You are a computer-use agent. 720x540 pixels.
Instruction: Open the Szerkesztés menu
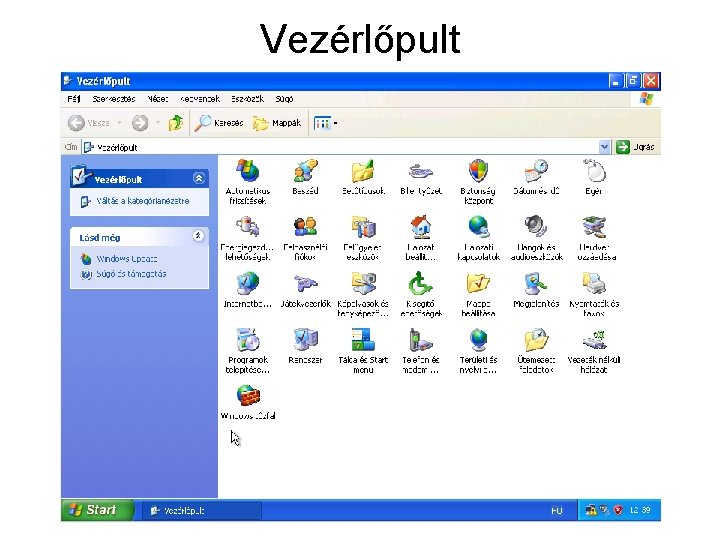[x=113, y=99]
